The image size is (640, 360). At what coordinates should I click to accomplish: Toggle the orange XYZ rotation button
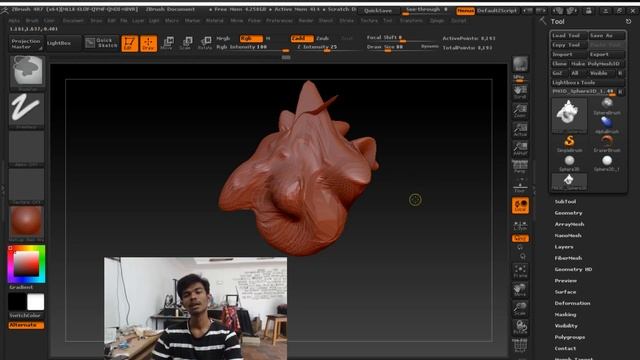[x=520, y=238]
